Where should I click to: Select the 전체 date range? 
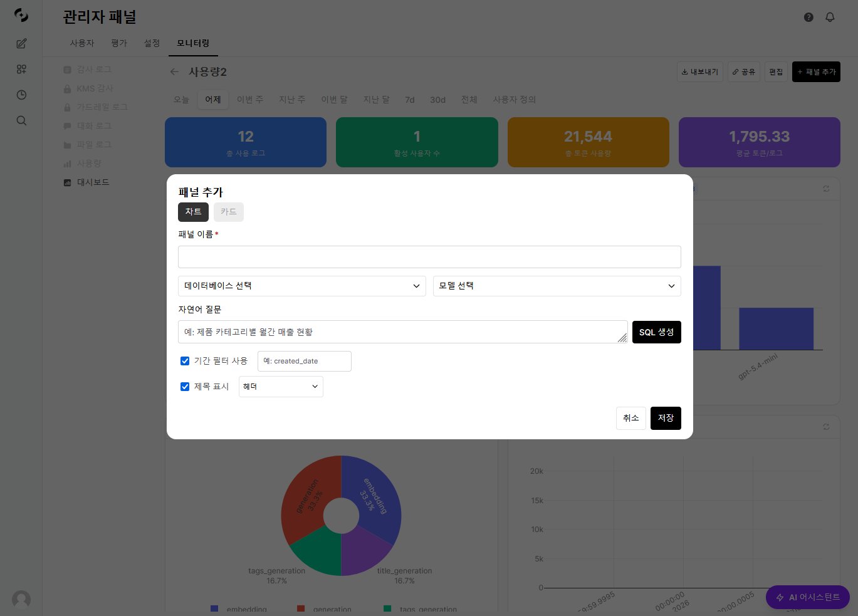[469, 100]
